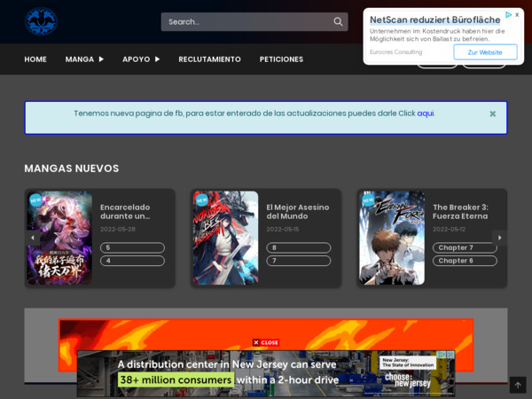
Task: Click AdChoices icon on New Jersey ad
Action: point(442,355)
